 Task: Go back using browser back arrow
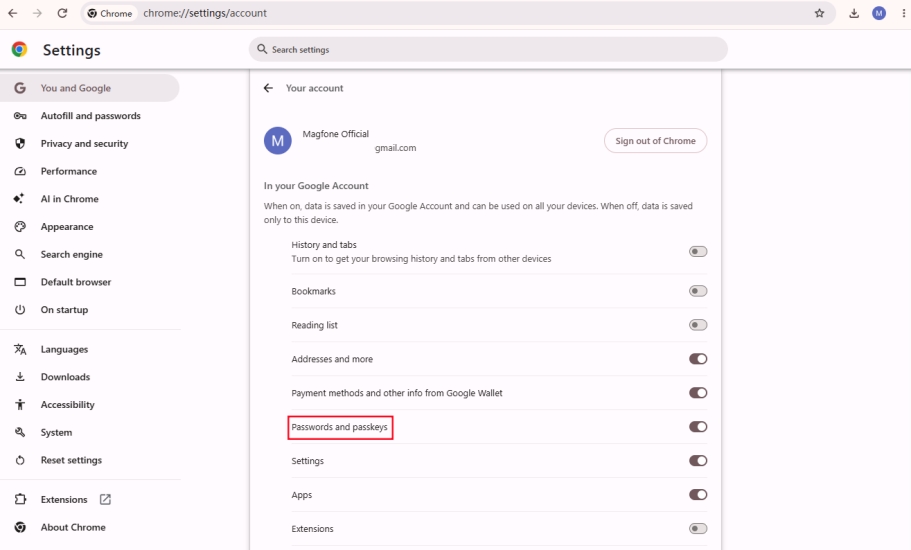13,13
